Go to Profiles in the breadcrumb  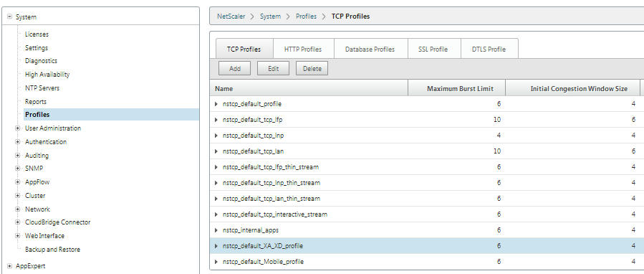click(307, 16)
